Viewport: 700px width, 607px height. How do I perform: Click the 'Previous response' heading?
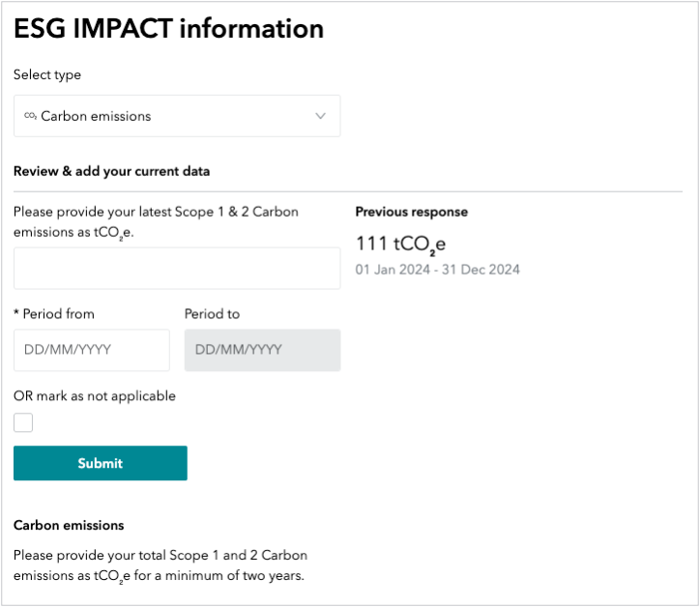click(x=412, y=212)
